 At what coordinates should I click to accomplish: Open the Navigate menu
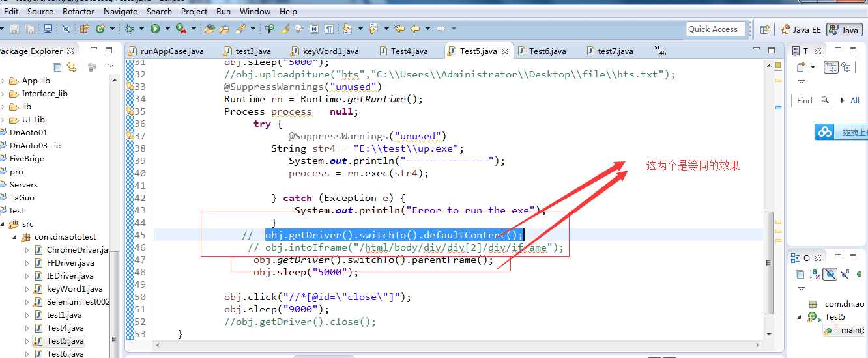pos(121,11)
